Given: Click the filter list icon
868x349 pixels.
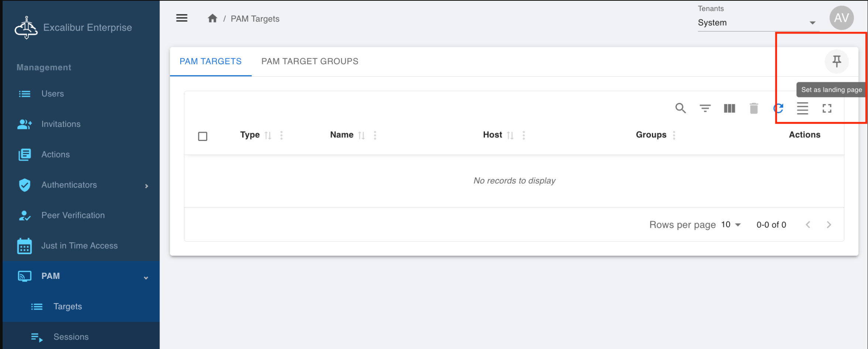Looking at the screenshot, I should coord(705,108).
